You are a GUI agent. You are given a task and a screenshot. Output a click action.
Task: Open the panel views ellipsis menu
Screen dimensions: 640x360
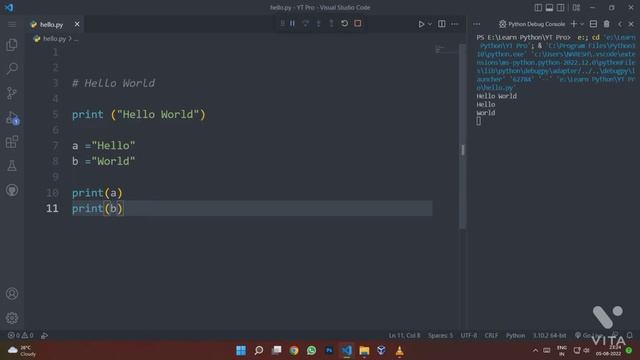pyautogui.click(x=476, y=24)
